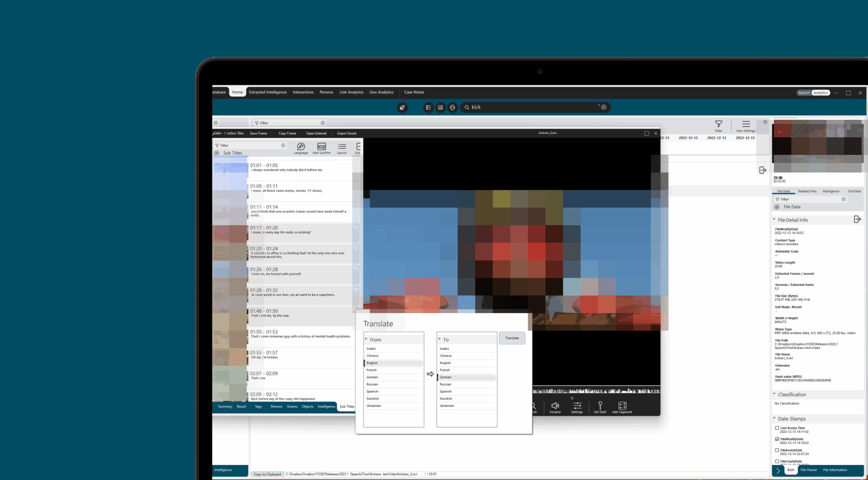The image size is (868, 480).
Task: Click the Add Subtitle icon
Action: click(x=321, y=147)
